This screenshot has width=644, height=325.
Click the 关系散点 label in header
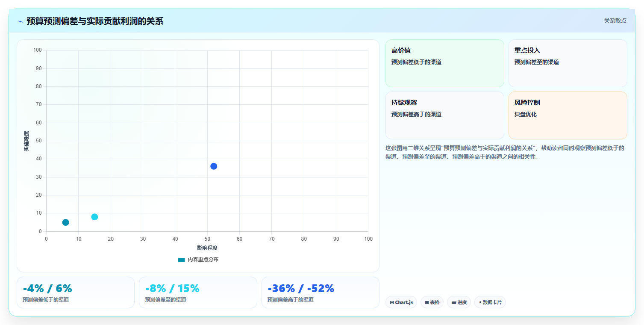pos(615,21)
